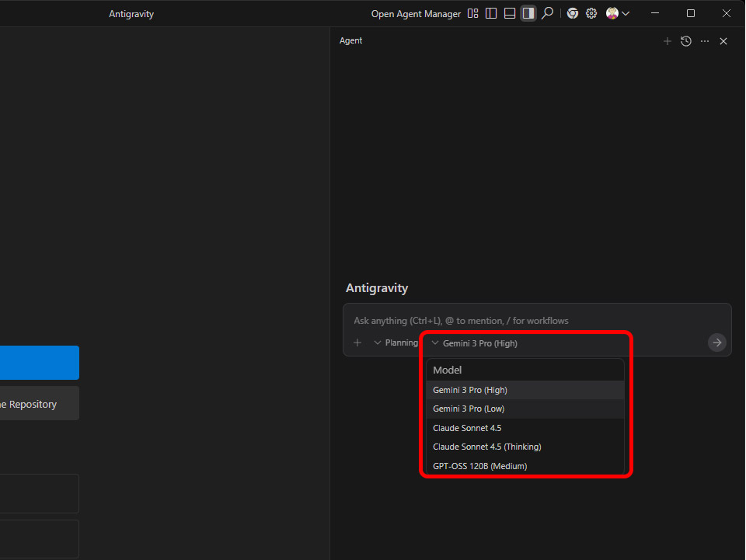746x560 pixels.
Task: Open the Agent panel more options menu
Action: pyautogui.click(x=705, y=41)
